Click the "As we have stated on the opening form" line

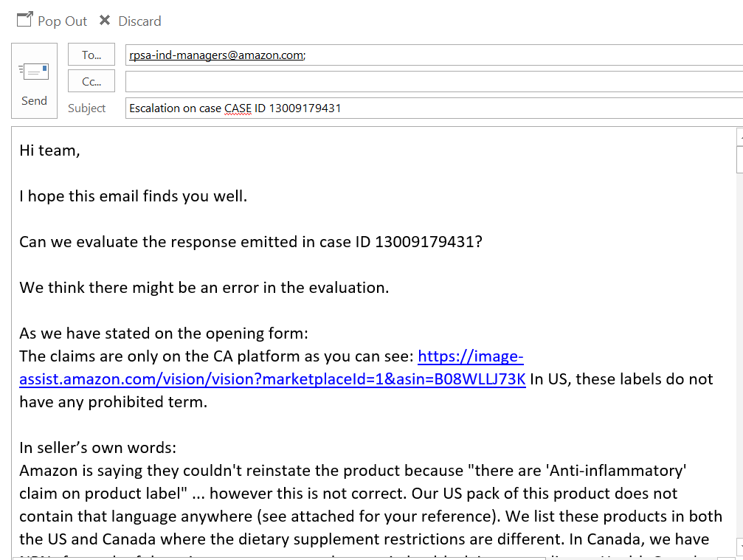click(164, 333)
